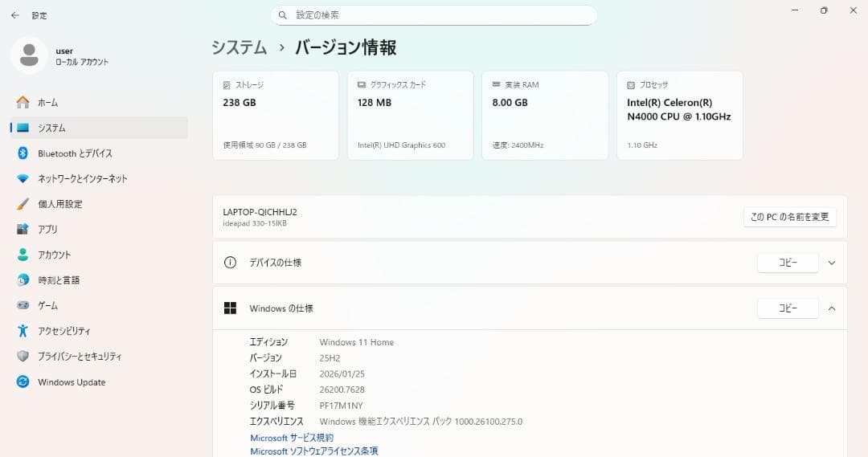Click the ホーム house icon
The height and width of the screenshot is (457, 868).
click(x=23, y=102)
